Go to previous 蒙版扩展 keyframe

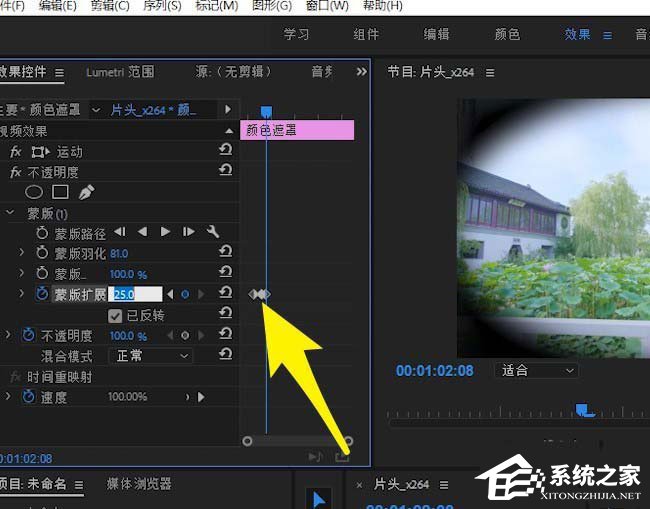[x=170, y=294]
